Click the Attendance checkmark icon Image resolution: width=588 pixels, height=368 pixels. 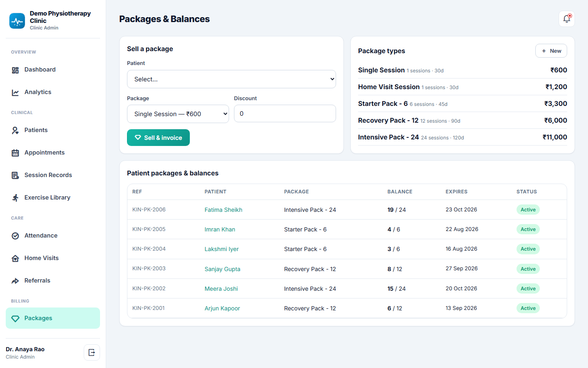[16, 236]
